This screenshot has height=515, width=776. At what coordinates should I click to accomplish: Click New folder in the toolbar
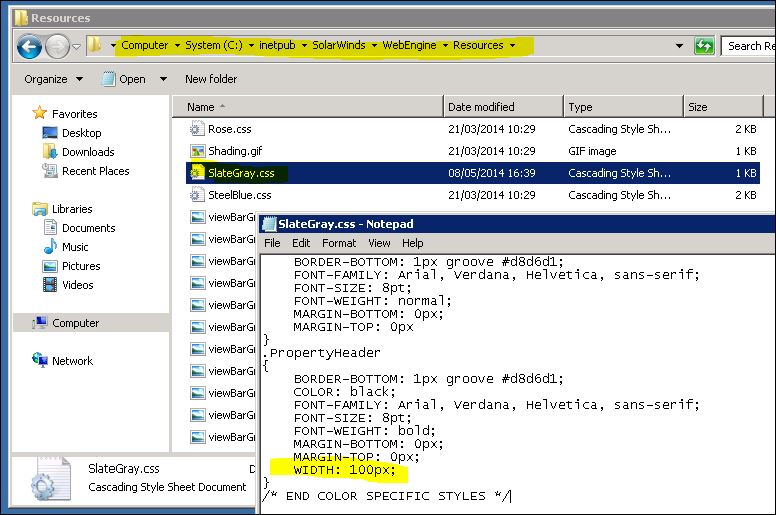211,79
